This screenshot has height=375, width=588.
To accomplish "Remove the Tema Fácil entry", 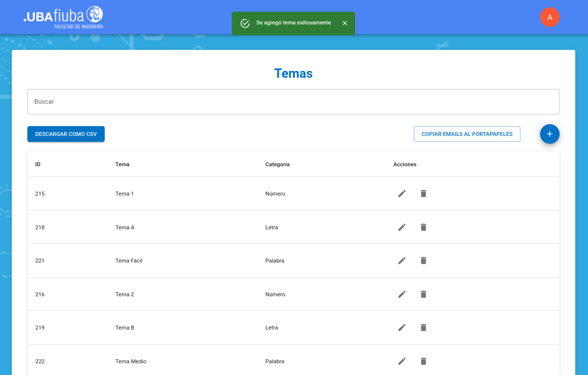I will [424, 261].
